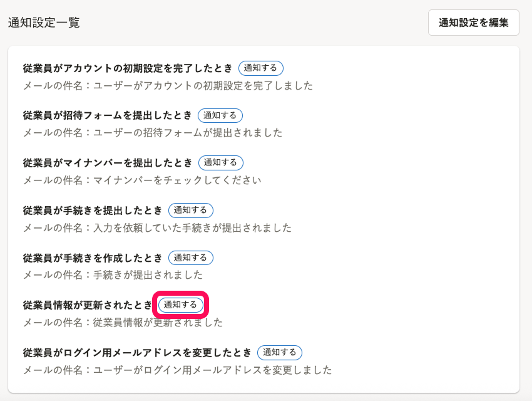Image resolution: width=532 pixels, height=401 pixels.
Task: Select the 従業員が手続きを作成したとき title
Action: point(93,258)
